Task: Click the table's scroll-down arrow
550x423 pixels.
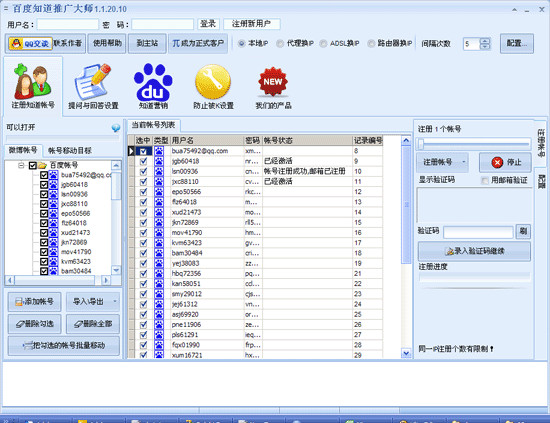Action: (406, 354)
